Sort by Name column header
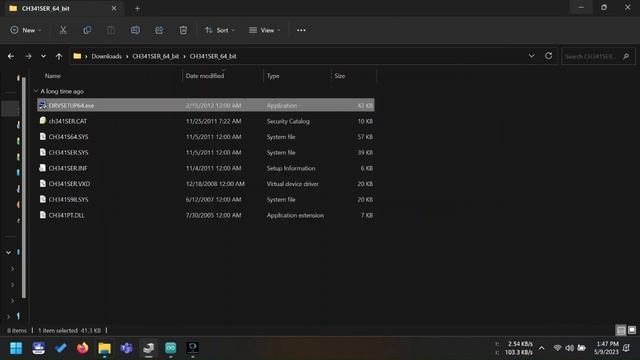 53,76
